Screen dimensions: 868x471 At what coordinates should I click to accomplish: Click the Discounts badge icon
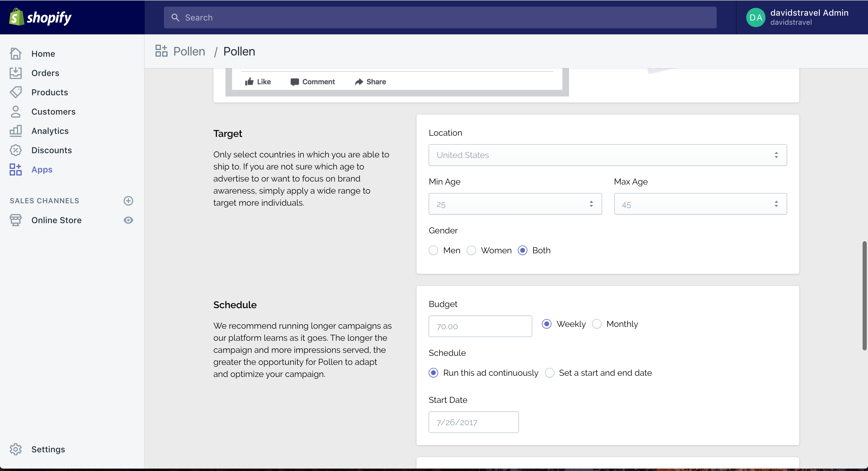pos(15,150)
